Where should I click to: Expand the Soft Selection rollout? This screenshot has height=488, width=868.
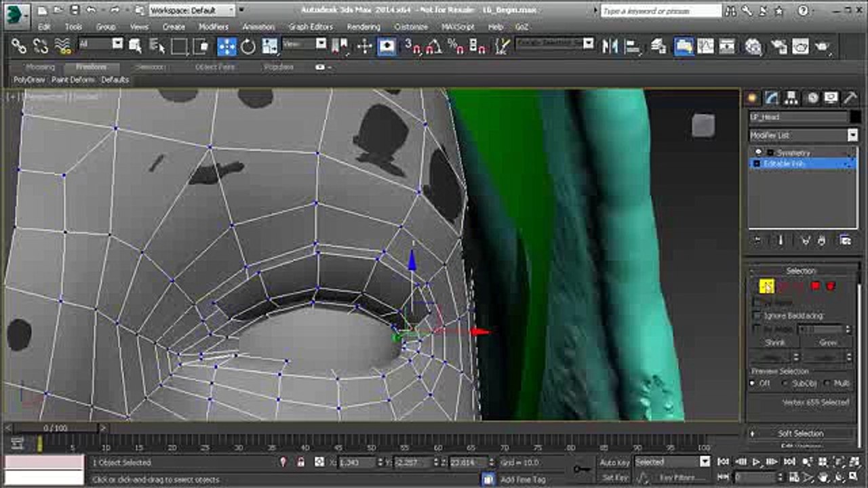(800, 433)
